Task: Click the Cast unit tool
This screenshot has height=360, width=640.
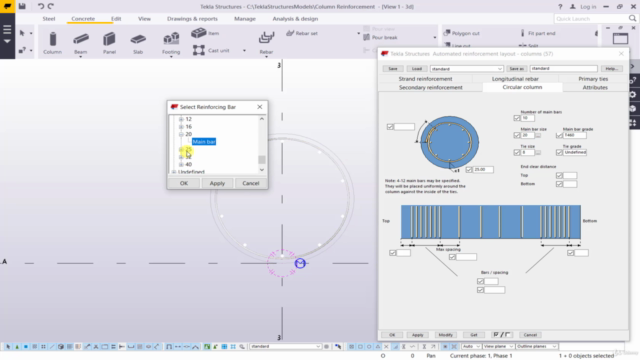Action: coord(211,50)
